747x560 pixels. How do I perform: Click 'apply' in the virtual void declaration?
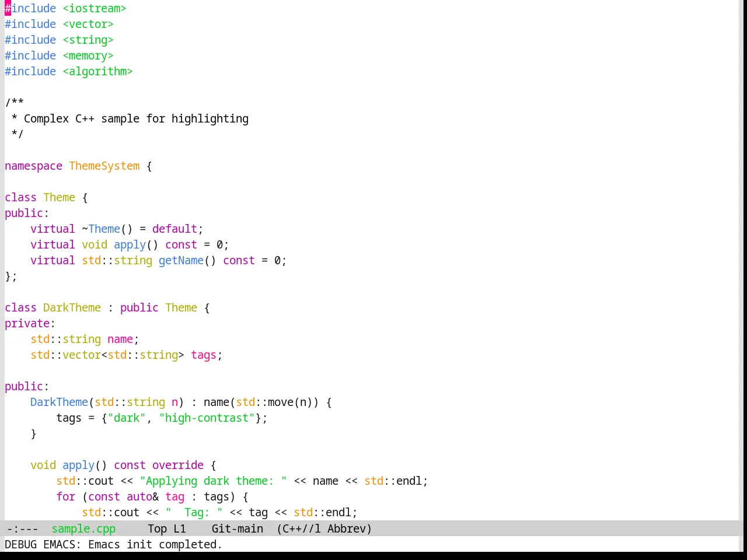(x=130, y=244)
